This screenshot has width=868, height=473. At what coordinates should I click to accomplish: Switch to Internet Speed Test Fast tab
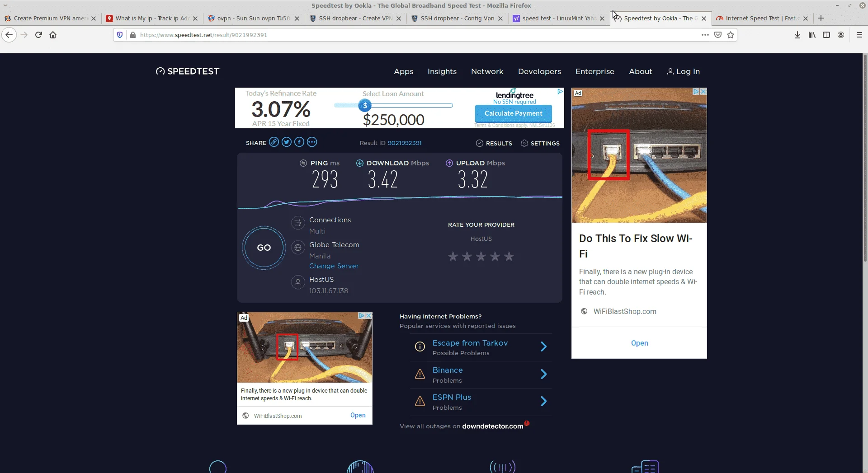click(762, 18)
